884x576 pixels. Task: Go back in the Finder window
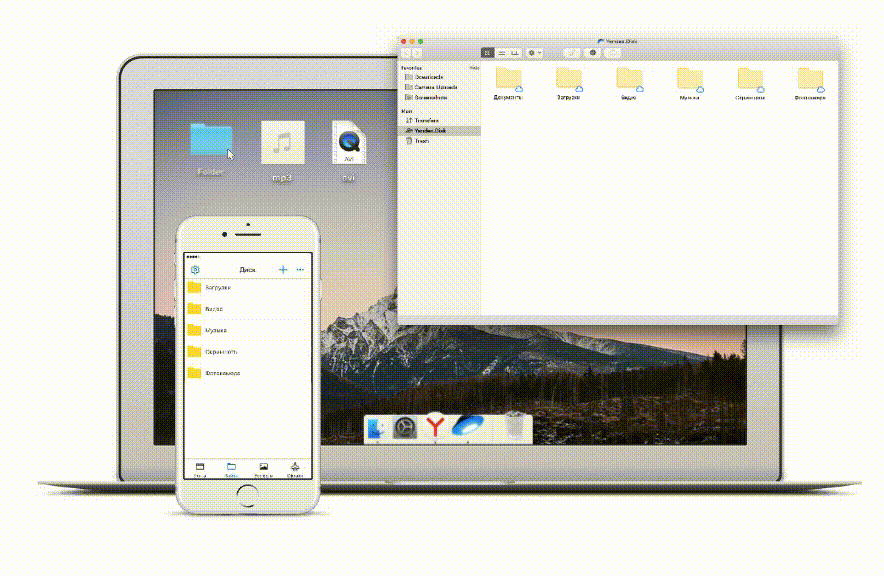pyautogui.click(x=406, y=53)
